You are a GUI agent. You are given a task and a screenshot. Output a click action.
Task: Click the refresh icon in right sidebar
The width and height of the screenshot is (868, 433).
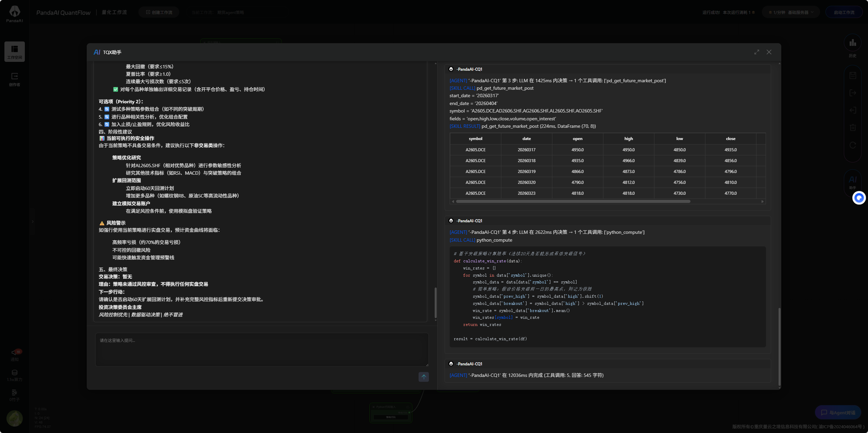[x=853, y=145]
